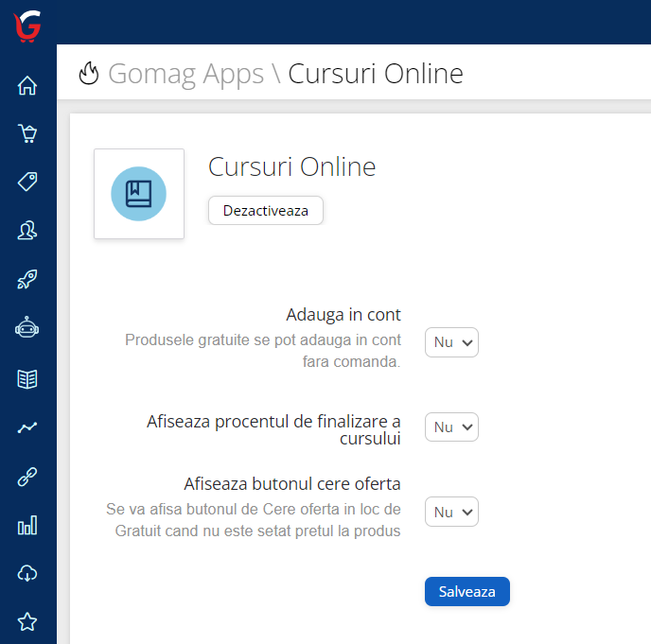The height and width of the screenshot is (644, 651).
Task: Click the Afiseaza butonul cere oferta label
Action: point(292,484)
